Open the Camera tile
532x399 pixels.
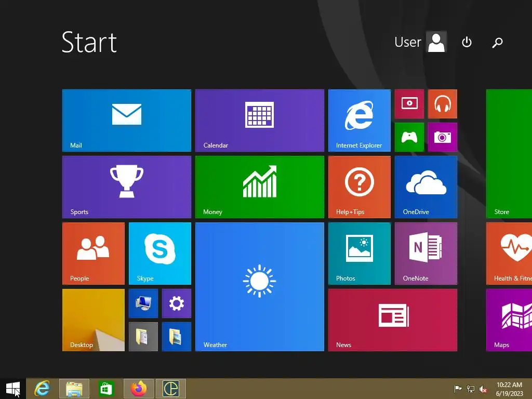coord(443,137)
